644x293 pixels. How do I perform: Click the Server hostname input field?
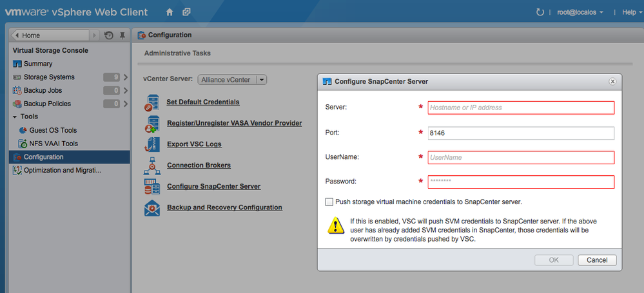pos(520,108)
